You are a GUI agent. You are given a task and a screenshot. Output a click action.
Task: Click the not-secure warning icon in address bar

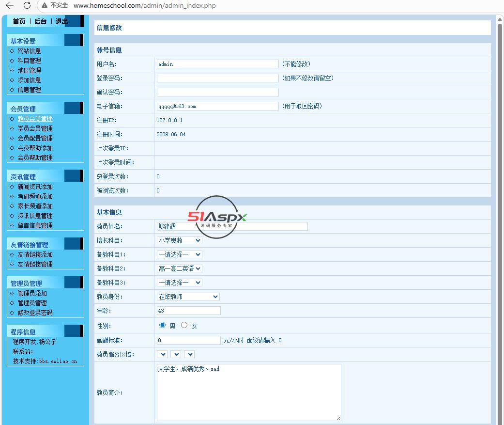45,5
